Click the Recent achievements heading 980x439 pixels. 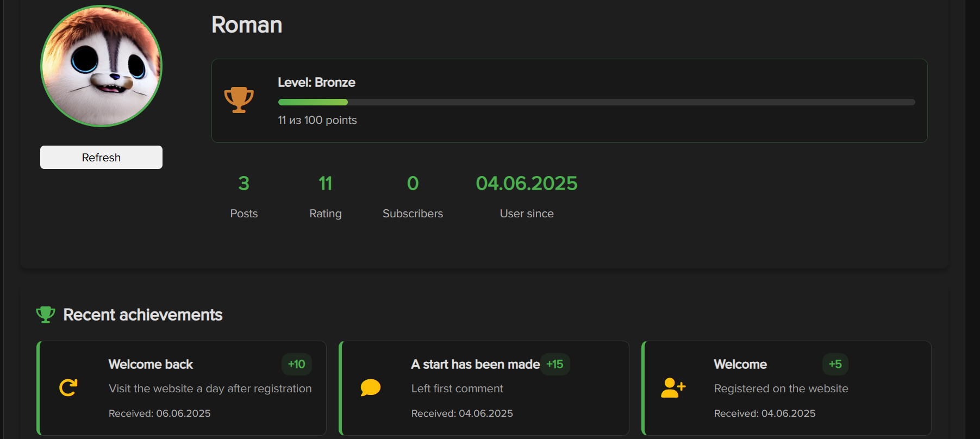[x=143, y=315]
